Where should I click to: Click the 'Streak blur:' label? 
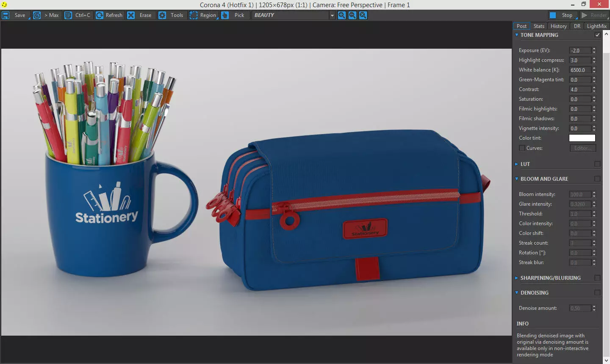coord(531,262)
